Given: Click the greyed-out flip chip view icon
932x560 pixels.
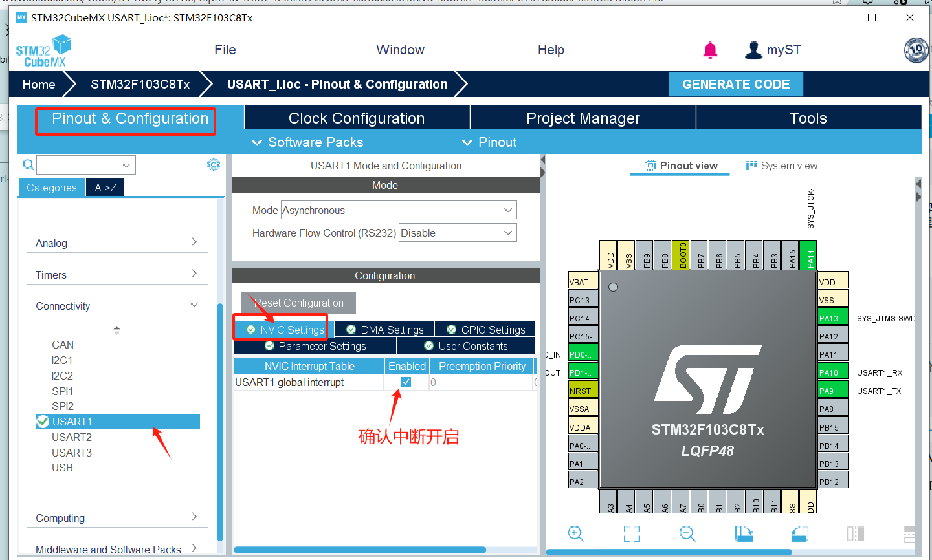Looking at the screenshot, I should tap(856, 533).
